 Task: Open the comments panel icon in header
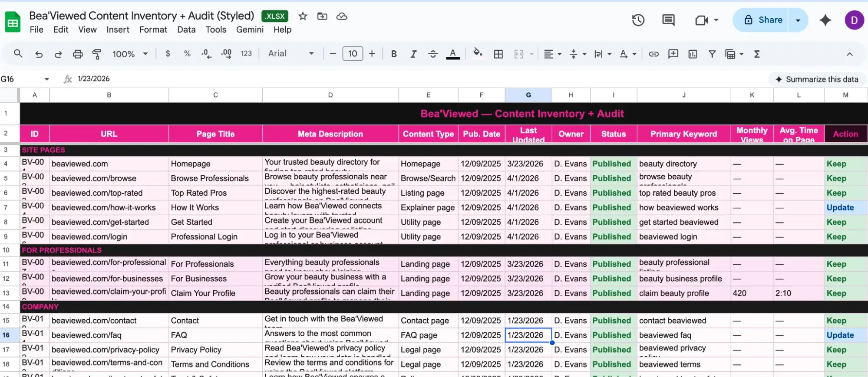[x=668, y=20]
